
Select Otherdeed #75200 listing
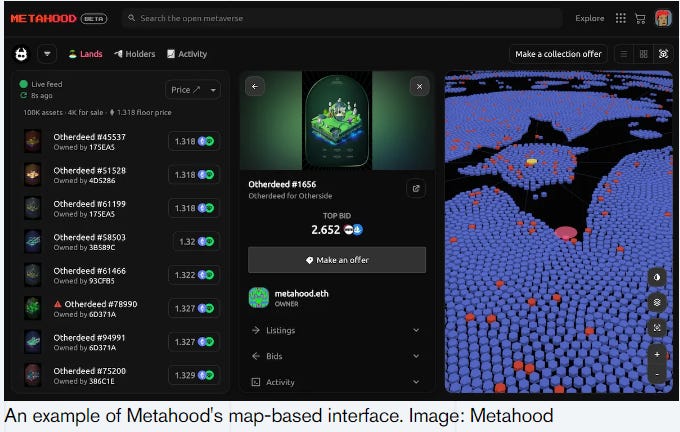(x=121, y=375)
